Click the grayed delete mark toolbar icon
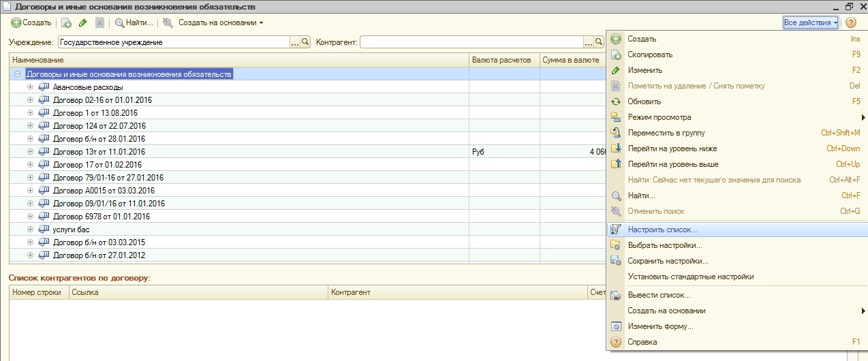 (x=99, y=22)
